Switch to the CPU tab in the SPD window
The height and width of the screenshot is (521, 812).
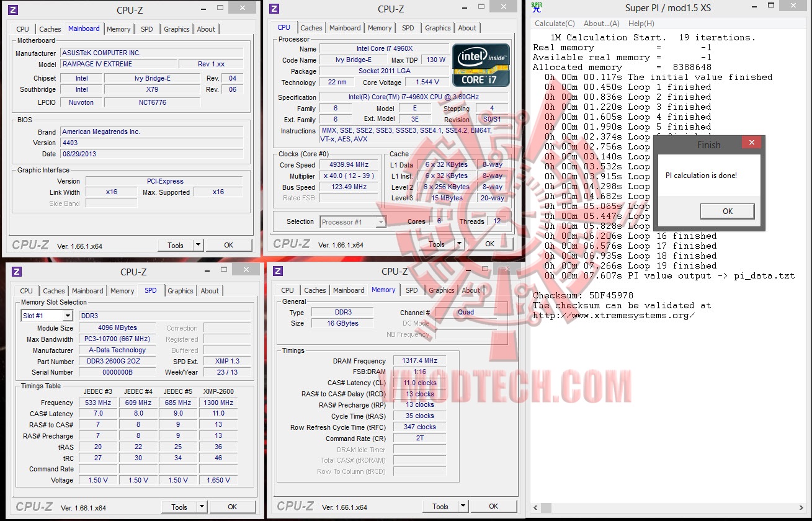[x=27, y=291]
